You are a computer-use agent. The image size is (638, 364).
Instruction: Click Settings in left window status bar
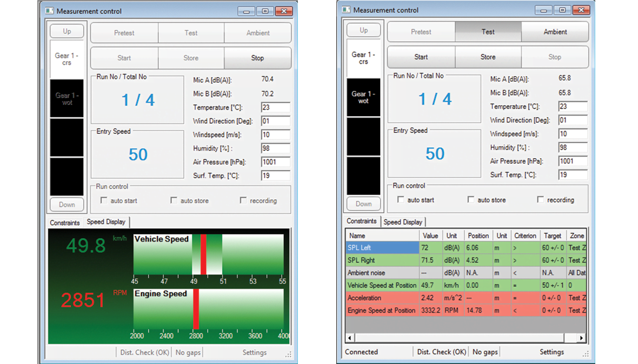pyautogui.click(x=255, y=353)
